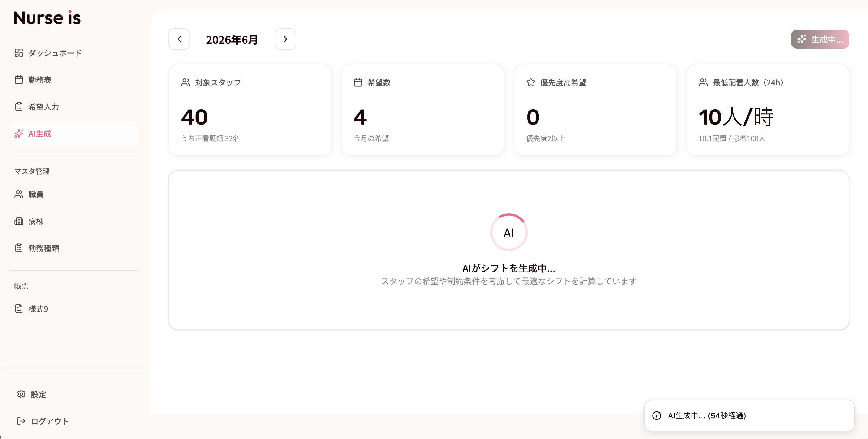Click the Nurse is logo
This screenshot has height=439, width=868.
(47, 17)
